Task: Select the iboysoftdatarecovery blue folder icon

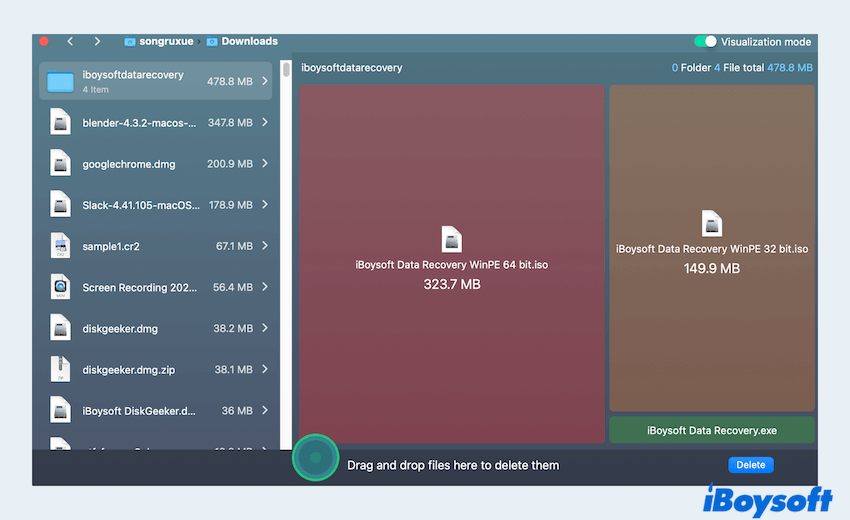Action: (x=60, y=81)
